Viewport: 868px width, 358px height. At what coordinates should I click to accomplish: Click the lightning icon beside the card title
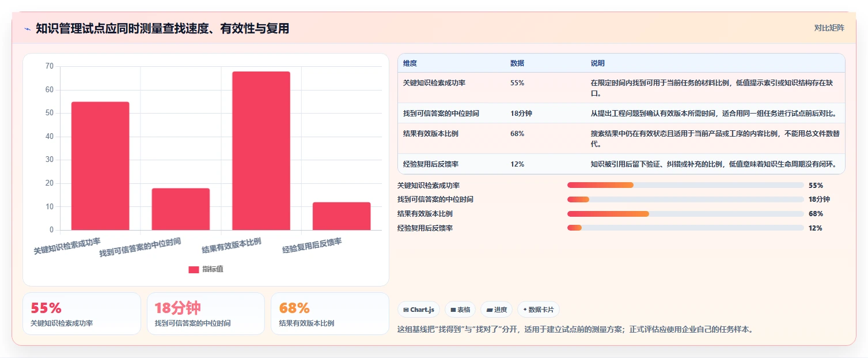pyautogui.click(x=27, y=29)
